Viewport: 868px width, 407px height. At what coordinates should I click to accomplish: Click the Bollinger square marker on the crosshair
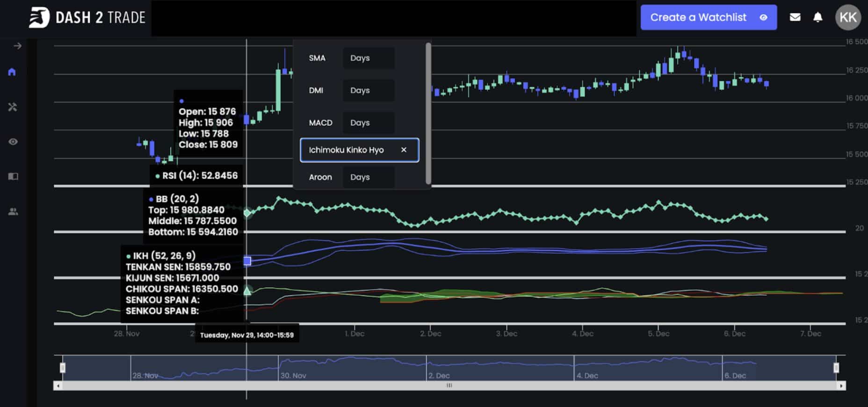(x=247, y=261)
